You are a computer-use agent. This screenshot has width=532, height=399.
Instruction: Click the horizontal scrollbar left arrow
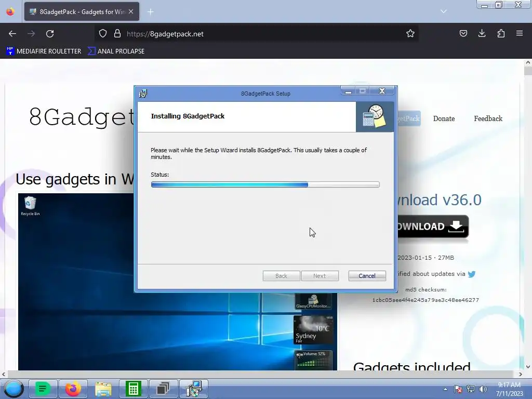4,374
